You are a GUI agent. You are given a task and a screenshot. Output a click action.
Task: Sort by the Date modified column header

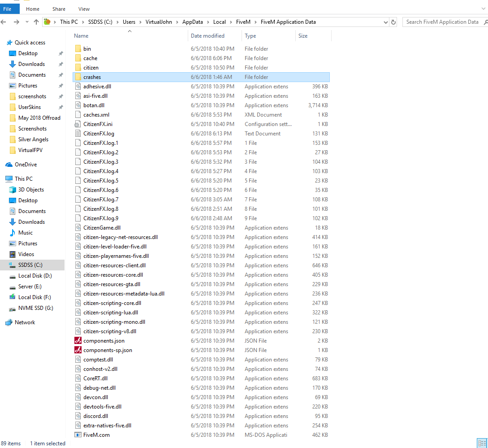(207, 36)
